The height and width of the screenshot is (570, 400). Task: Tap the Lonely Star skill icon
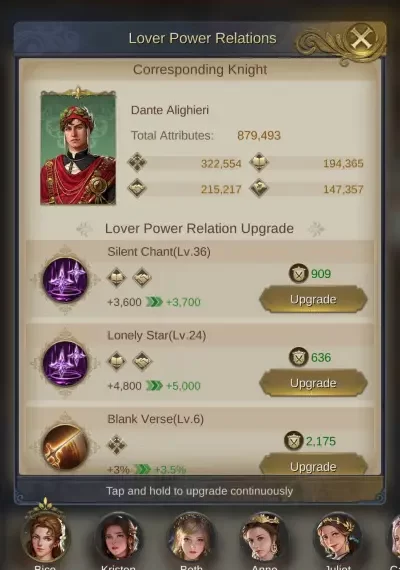click(65, 364)
